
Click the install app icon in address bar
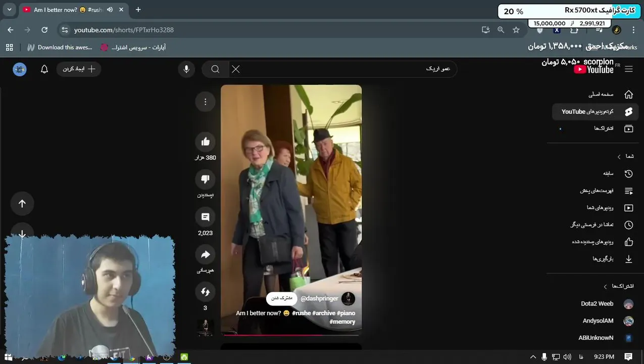tap(486, 30)
